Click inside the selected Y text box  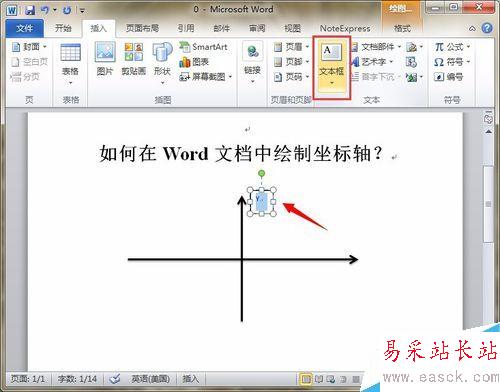(x=261, y=202)
